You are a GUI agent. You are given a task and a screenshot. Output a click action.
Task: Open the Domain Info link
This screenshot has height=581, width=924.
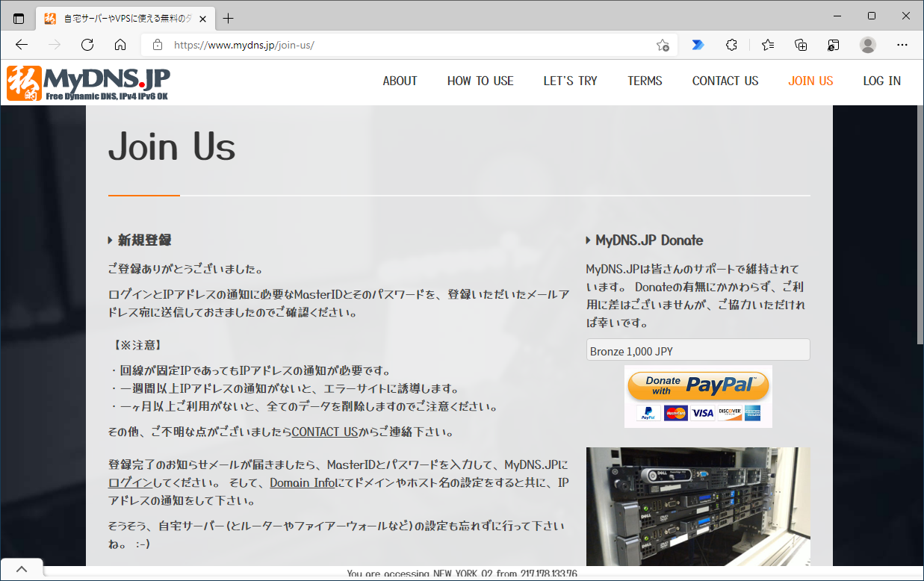tap(303, 482)
